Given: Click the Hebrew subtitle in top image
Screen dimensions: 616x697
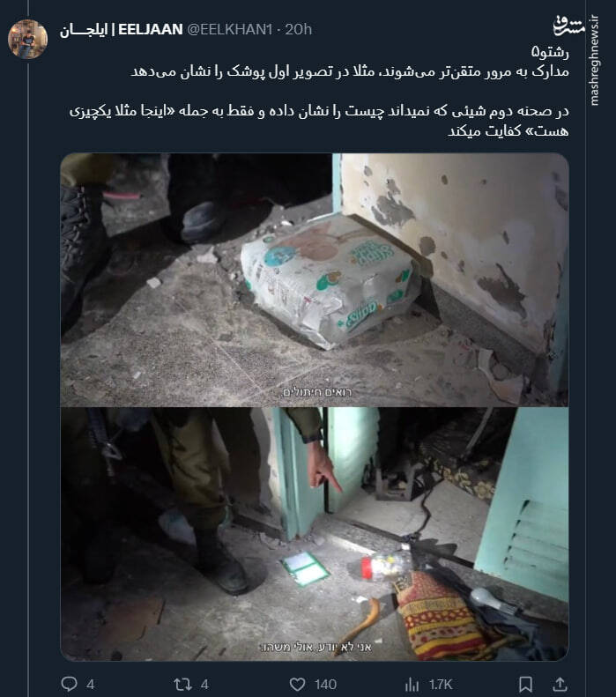Looking at the screenshot, I should click(316, 392).
